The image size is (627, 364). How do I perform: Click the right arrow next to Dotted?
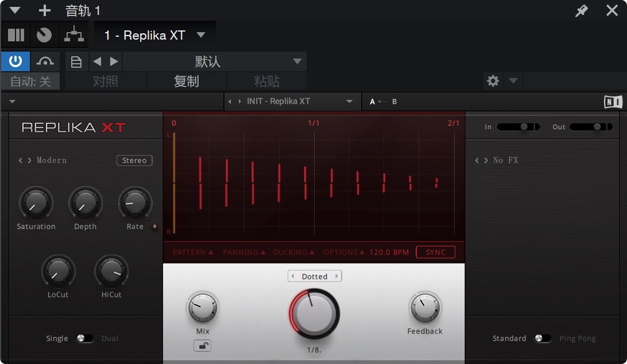pyautogui.click(x=338, y=276)
